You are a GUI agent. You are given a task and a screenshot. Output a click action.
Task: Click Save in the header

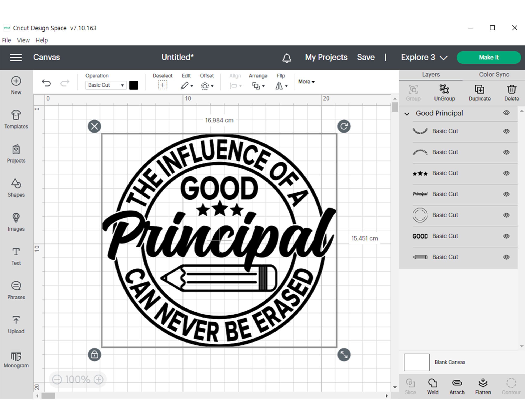pos(366,57)
